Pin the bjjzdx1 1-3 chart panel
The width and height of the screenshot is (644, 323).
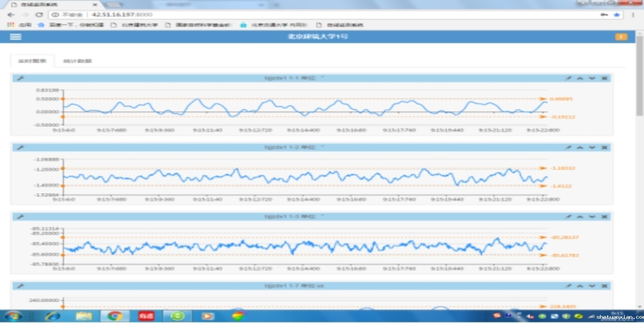click(568, 217)
